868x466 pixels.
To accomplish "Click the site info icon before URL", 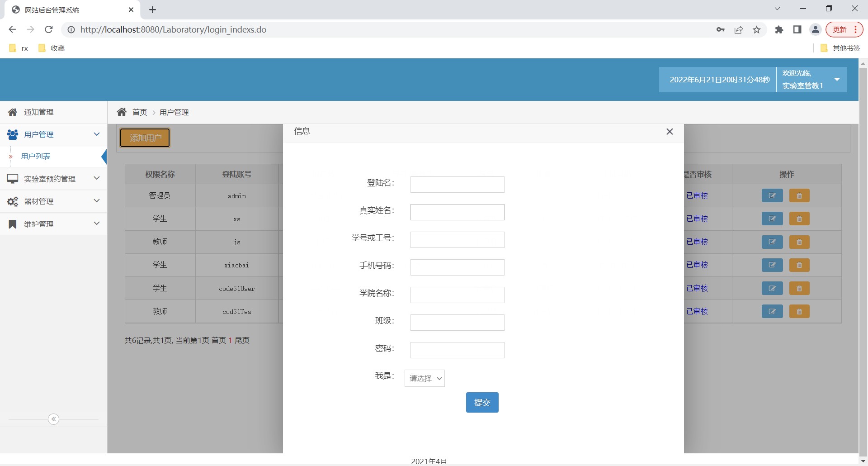I will pyautogui.click(x=71, y=29).
